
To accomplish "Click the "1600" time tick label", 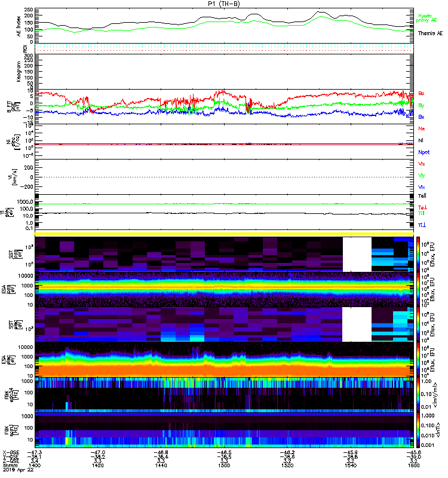I will [413, 465].
